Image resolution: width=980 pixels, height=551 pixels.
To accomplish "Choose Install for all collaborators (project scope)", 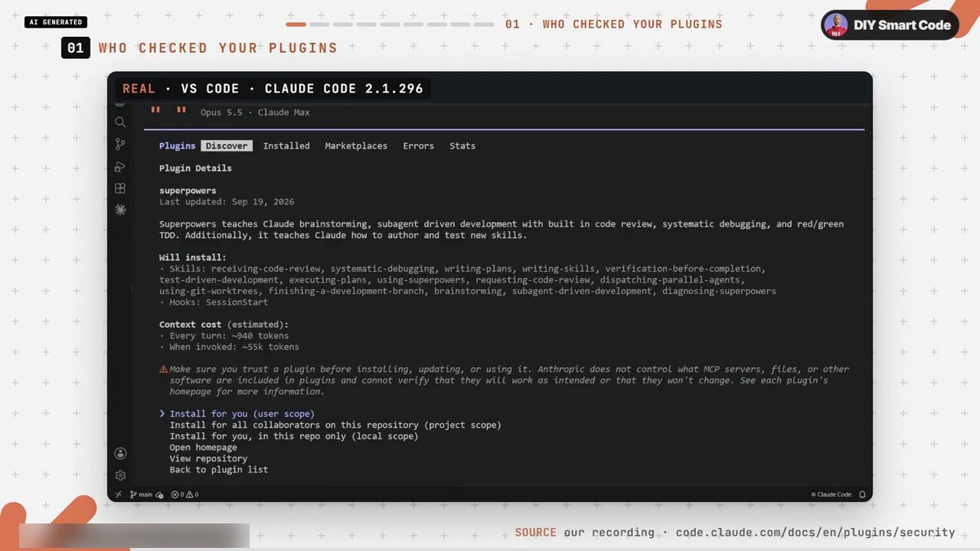I will coord(335,425).
